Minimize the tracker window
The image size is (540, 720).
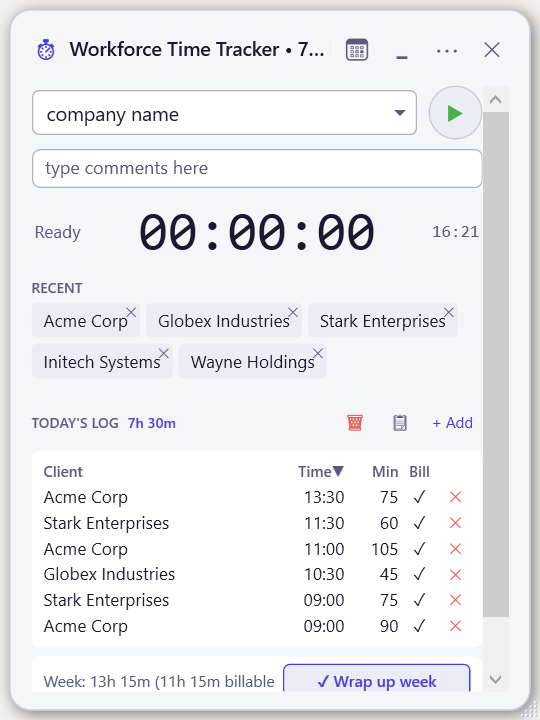pos(402,57)
